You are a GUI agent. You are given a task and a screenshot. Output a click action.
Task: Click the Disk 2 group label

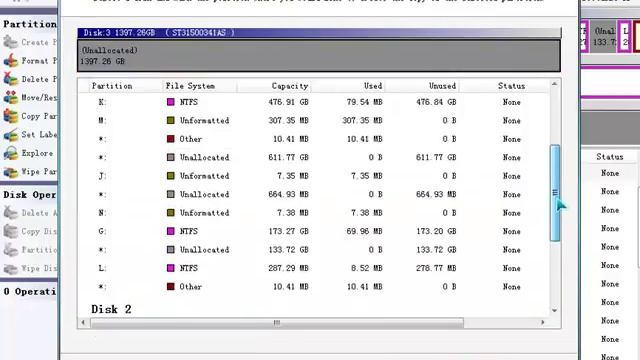tap(111, 309)
